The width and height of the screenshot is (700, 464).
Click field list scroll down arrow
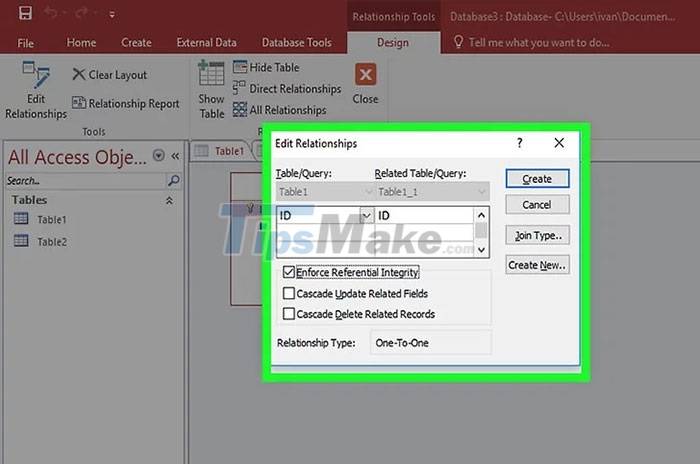point(481,250)
